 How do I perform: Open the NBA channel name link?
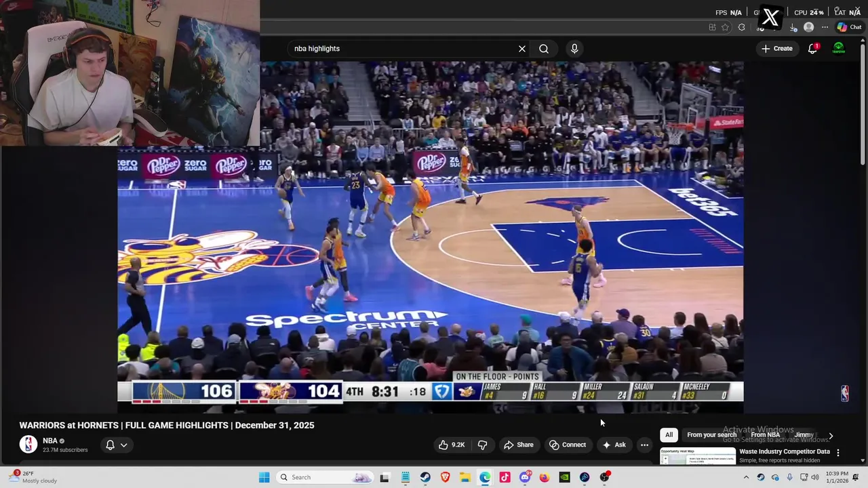click(50, 441)
